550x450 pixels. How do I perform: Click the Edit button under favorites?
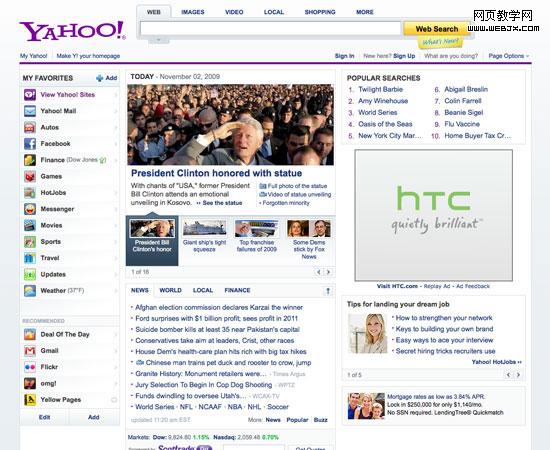click(x=45, y=417)
